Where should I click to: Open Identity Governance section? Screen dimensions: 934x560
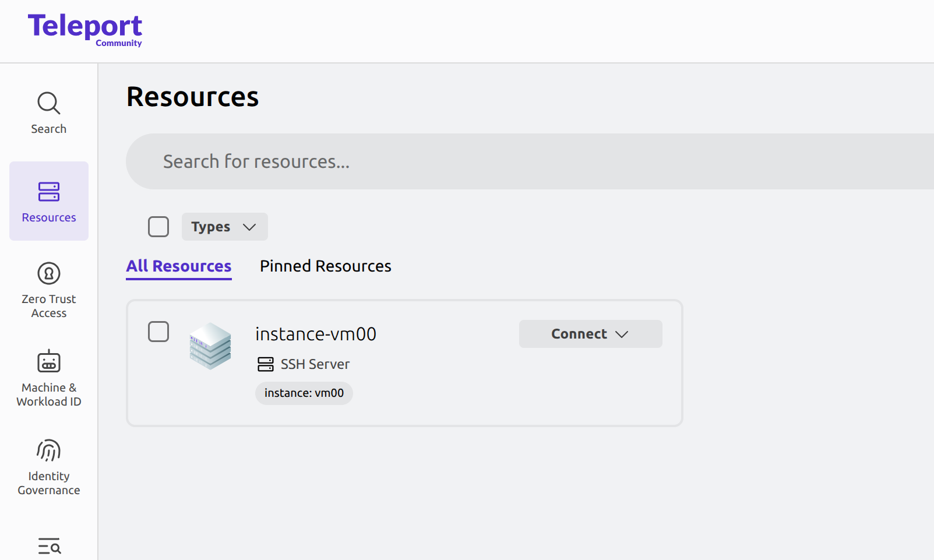point(49,467)
